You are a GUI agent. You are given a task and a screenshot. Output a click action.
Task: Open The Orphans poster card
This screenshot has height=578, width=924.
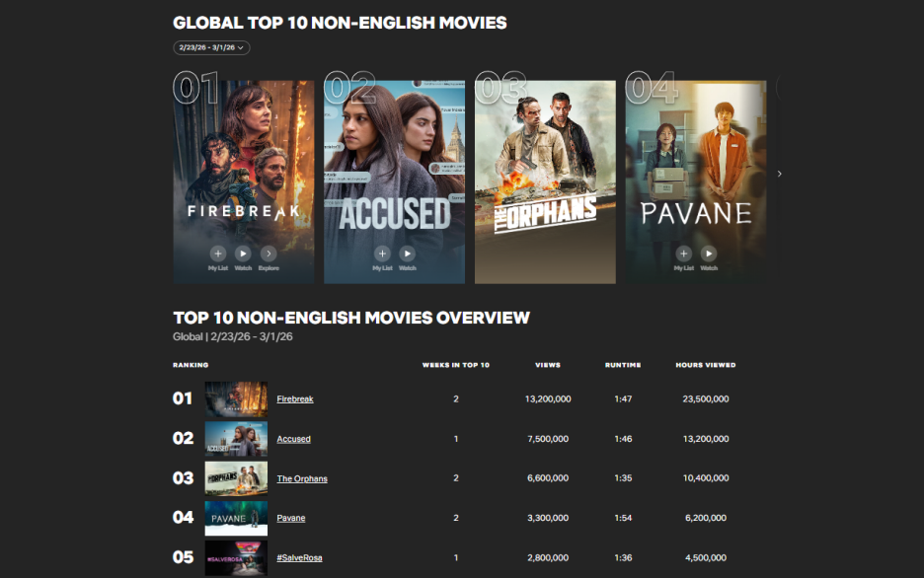[545, 181]
